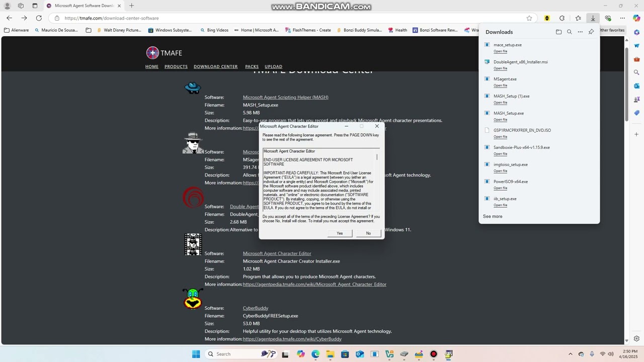644x362 pixels.
Task: Open UPLOAD in the TMAFE navigation
Action: (273, 66)
